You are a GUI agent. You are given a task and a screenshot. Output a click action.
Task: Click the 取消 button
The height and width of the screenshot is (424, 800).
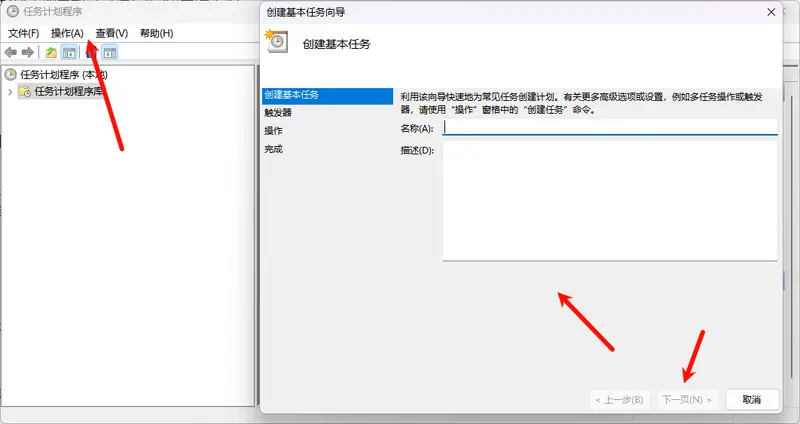coord(752,399)
